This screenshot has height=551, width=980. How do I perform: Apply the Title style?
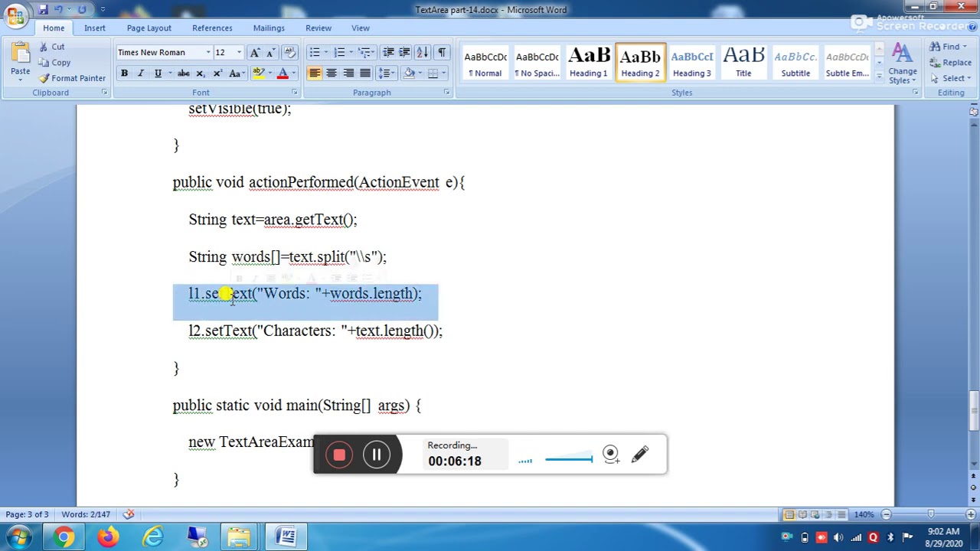(743, 62)
